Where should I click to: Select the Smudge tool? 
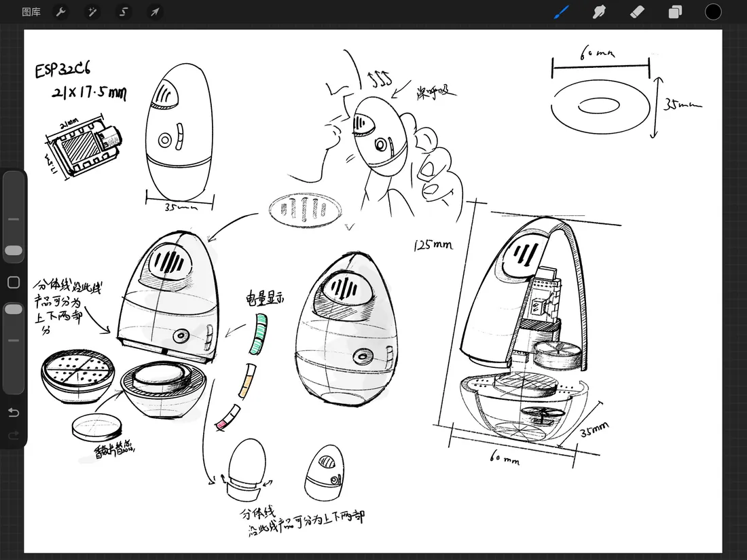pos(599,12)
